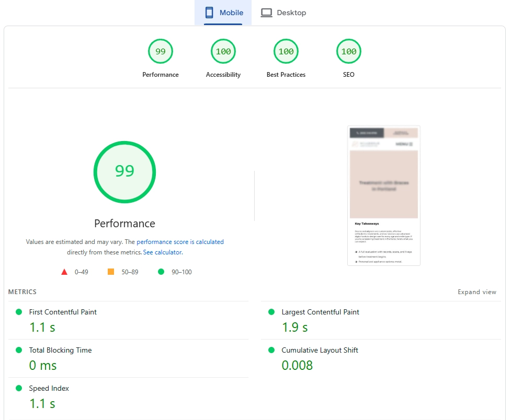Click the page screenshot thumbnail preview
This screenshot has width=512, height=420.
tap(383, 195)
